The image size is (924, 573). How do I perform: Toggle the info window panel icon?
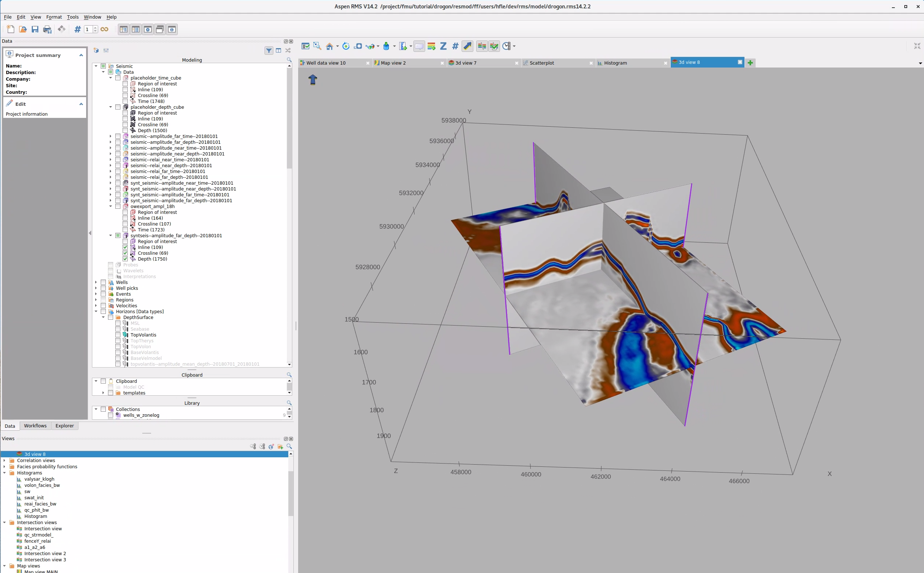pyautogui.click(x=172, y=29)
